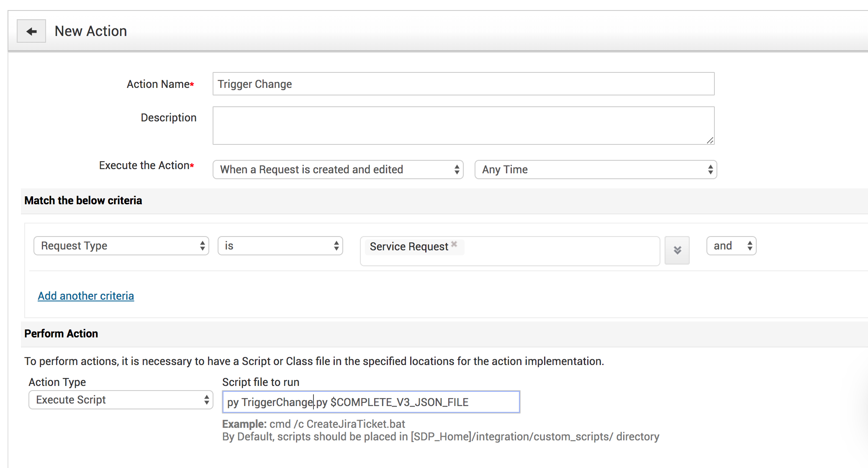This screenshot has width=868, height=468.
Task: Focus the Action Name text field
Action: (x=463, y=84)
